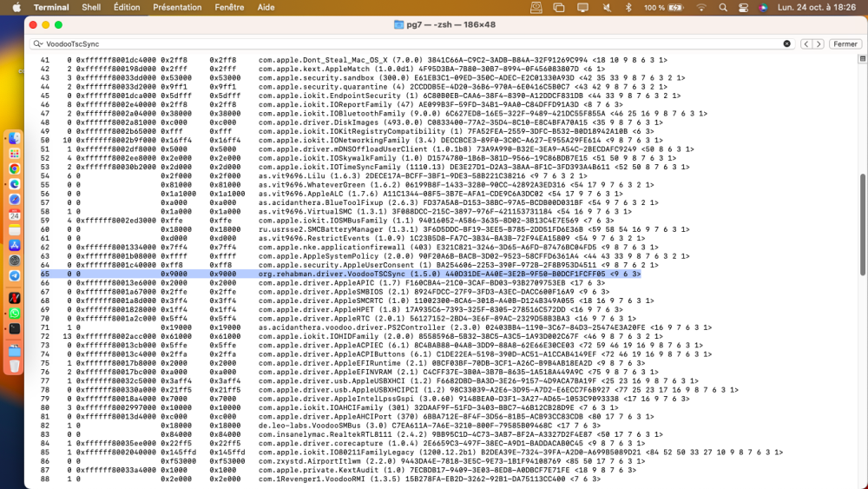Click the de.leo-labs.VoodooSMBus line
The height and width of the screenshot is (489, 868).
point(320,426)
